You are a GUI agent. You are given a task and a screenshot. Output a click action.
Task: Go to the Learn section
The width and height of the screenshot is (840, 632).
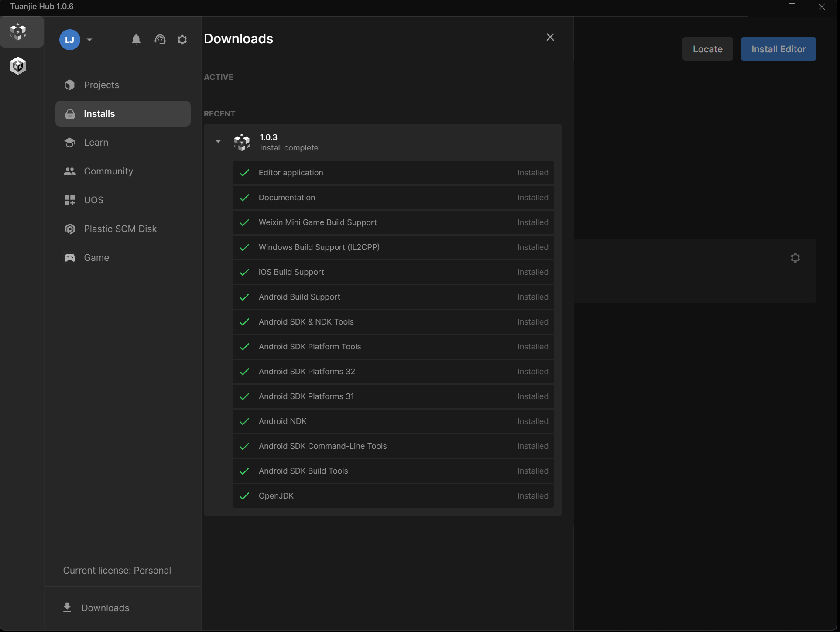click(x=96, y=143)
